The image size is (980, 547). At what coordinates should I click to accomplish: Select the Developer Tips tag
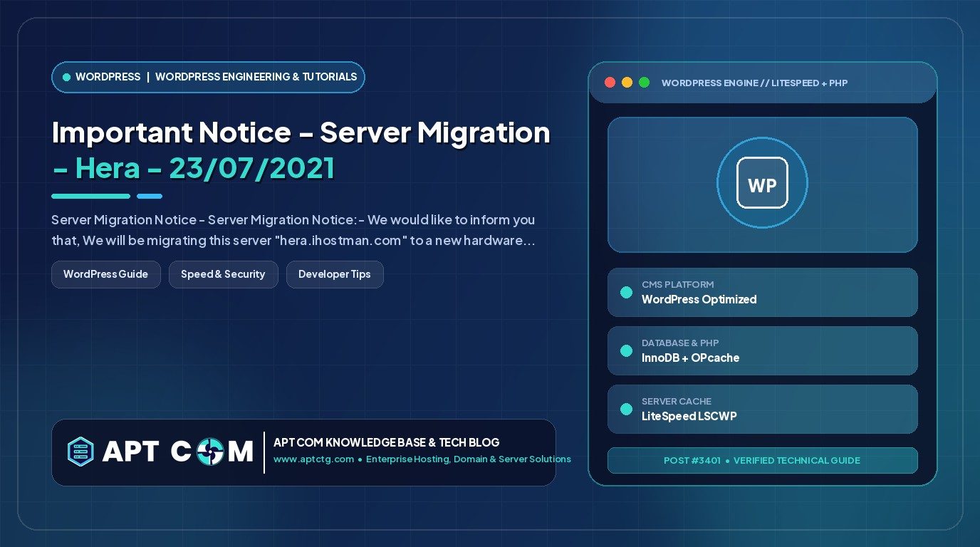pyautogui.click(x=335, y=274)
